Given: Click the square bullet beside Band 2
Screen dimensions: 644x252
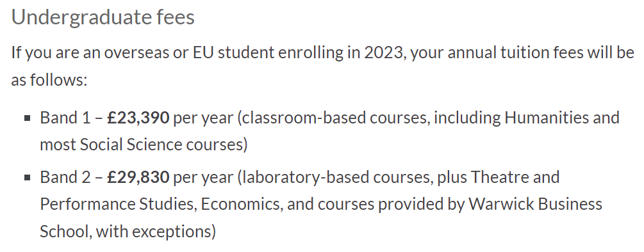Looking at the screenshot, I should [x=28, y=177].
